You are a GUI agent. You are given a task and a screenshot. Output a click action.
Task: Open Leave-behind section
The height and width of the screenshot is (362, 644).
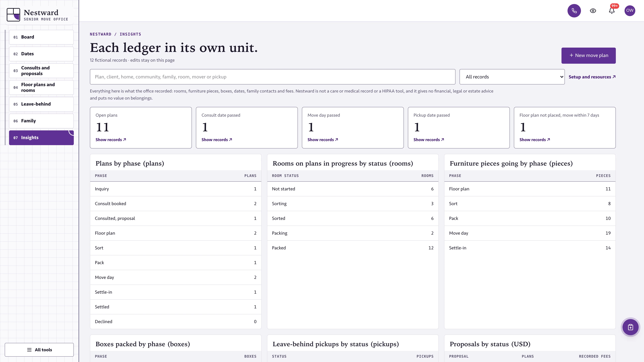point(41,104)
